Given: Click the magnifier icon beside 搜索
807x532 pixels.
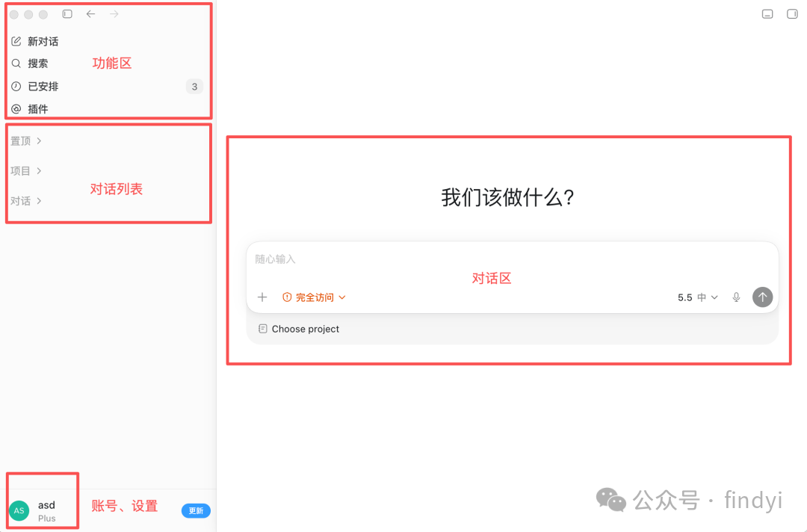Looking at the screenshot, I should tap(16, 64).
